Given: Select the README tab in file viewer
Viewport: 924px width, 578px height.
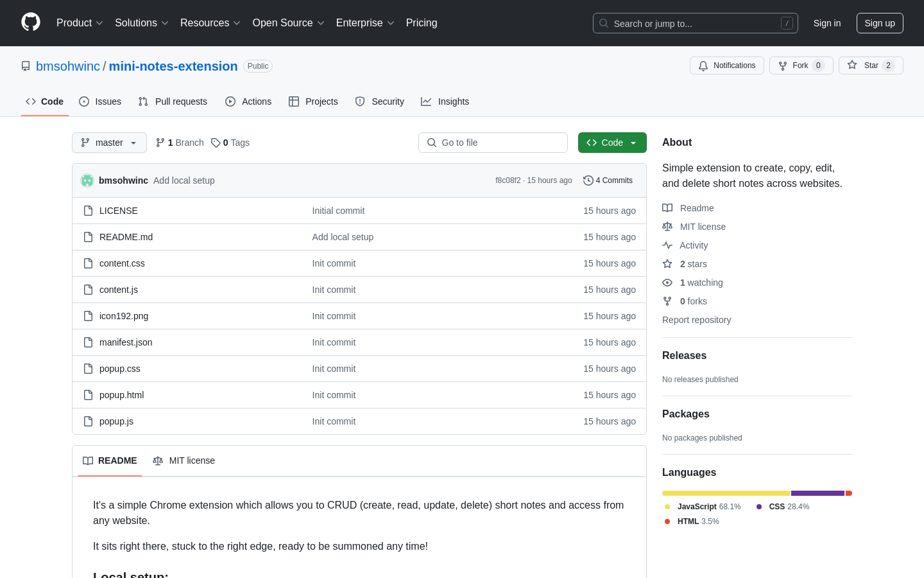Looking at the screenshot, I should [x=110, y=460].
